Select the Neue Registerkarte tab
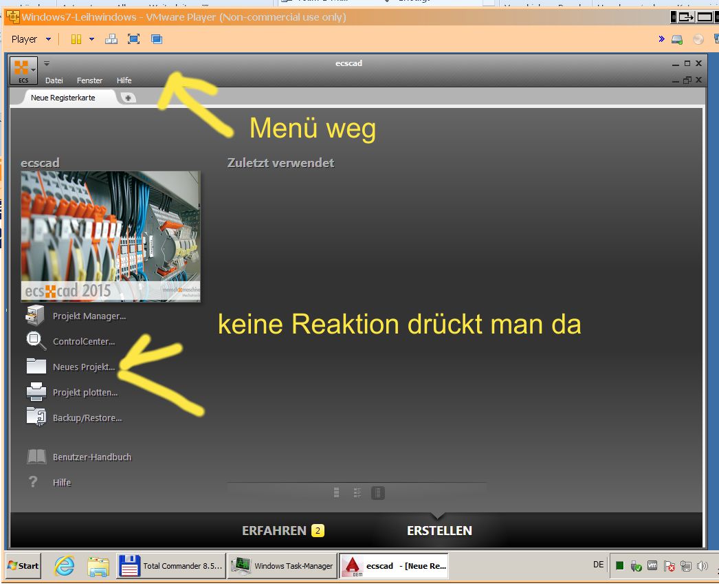The height and width of the screenshot is (588, 719). coord(63,98)
